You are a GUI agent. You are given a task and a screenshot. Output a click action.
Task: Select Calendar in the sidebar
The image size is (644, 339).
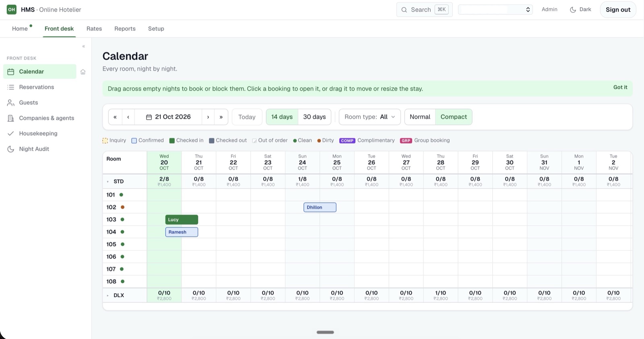(x=39, y=72)
